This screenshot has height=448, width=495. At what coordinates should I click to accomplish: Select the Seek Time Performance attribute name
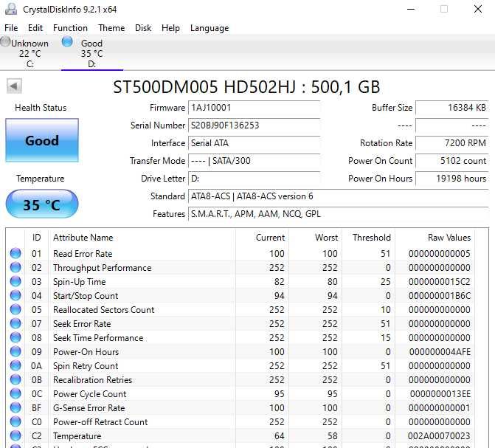pyautogui.click(x=98, y=338)
